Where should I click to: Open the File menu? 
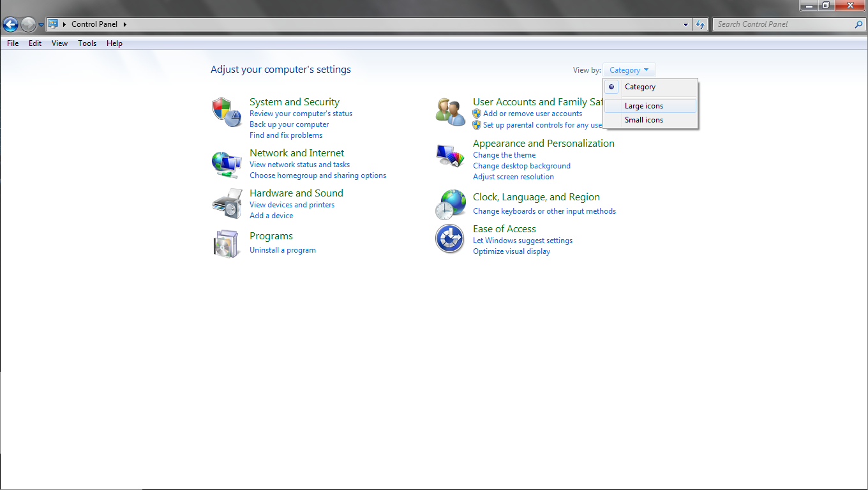tap(13, 43)
